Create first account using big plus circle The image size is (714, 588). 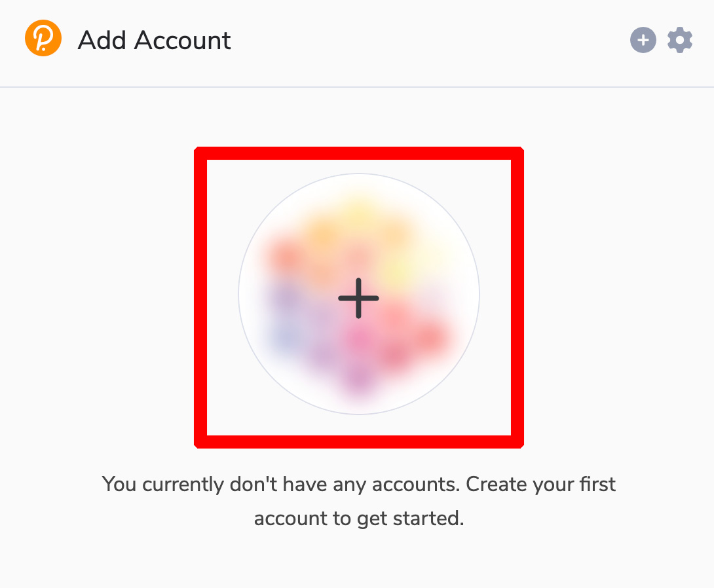coord(359,294)
